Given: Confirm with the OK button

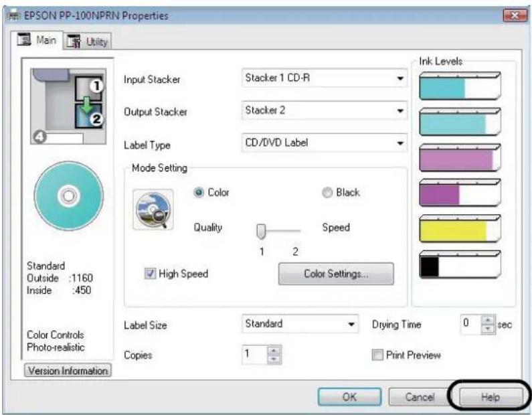Looking at the screenshot, I should (x=349, y=397).
